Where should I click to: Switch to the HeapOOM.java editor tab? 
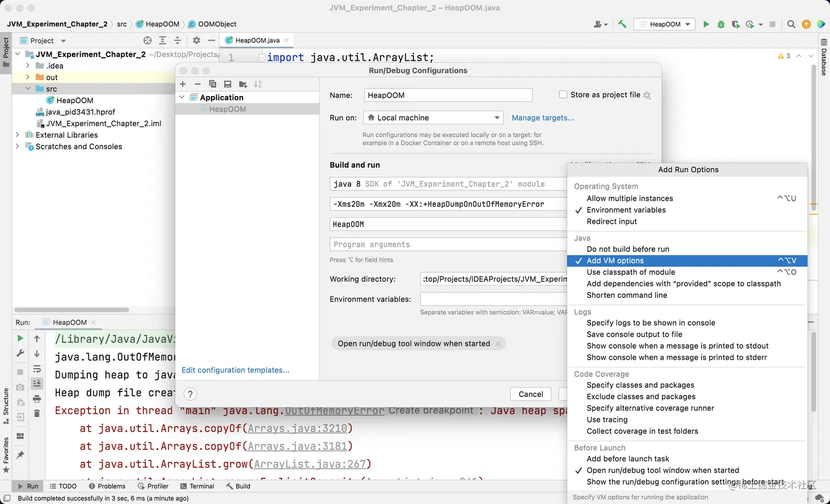point(256,41)
